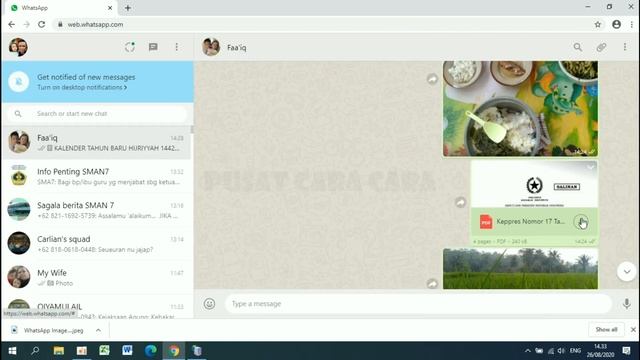Click the web.whatsapp.com address bar
This screenshot has height=360, width=640.
322,24
